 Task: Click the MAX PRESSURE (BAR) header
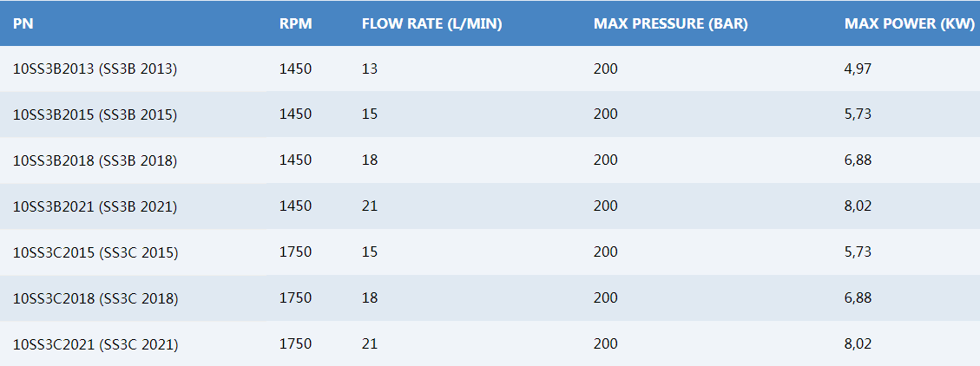tap(671, 24)
